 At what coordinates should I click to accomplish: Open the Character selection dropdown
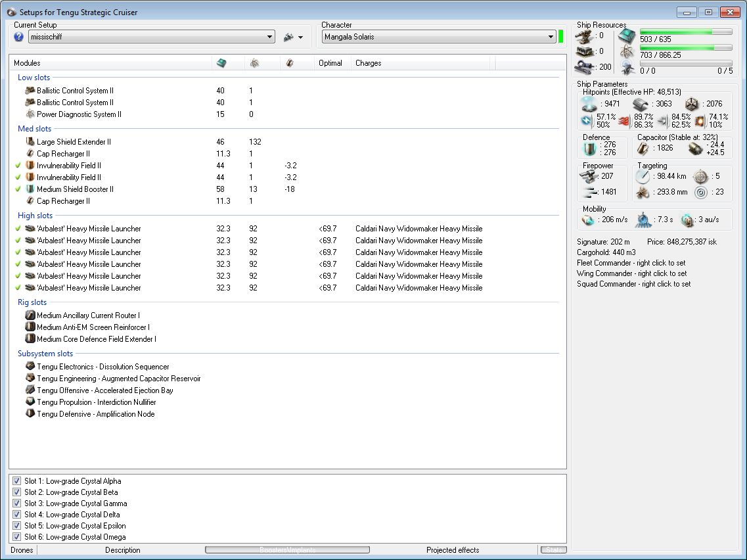click(x=551, y=37)
